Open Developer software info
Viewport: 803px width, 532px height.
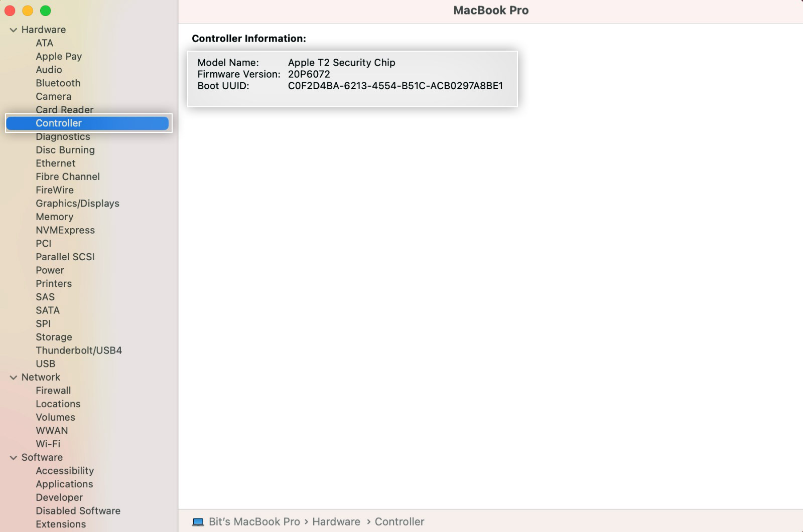tap(59, 497)
